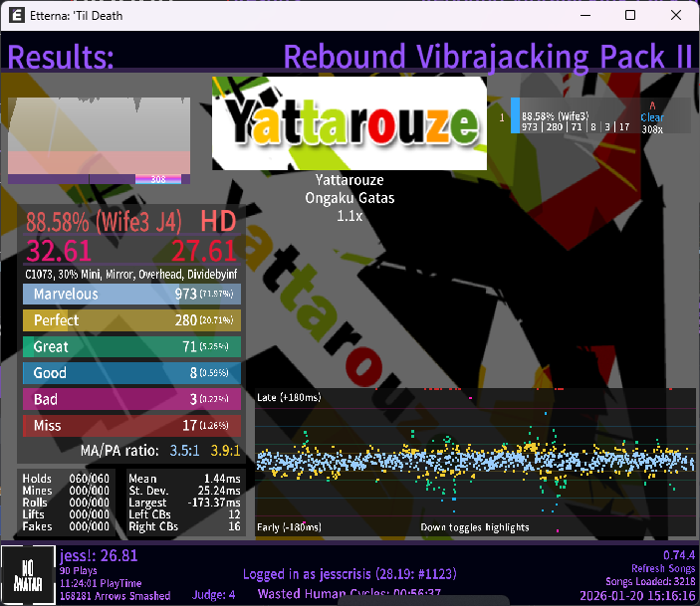This screenshot has height=606, width=700.
Task: Minimize the Etterna window
Action: click(x=584, y=15)
